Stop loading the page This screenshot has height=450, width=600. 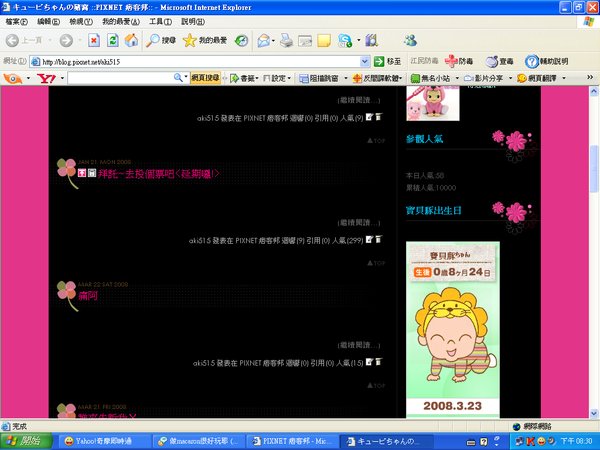pyautogui.click(x=94, y=40)
